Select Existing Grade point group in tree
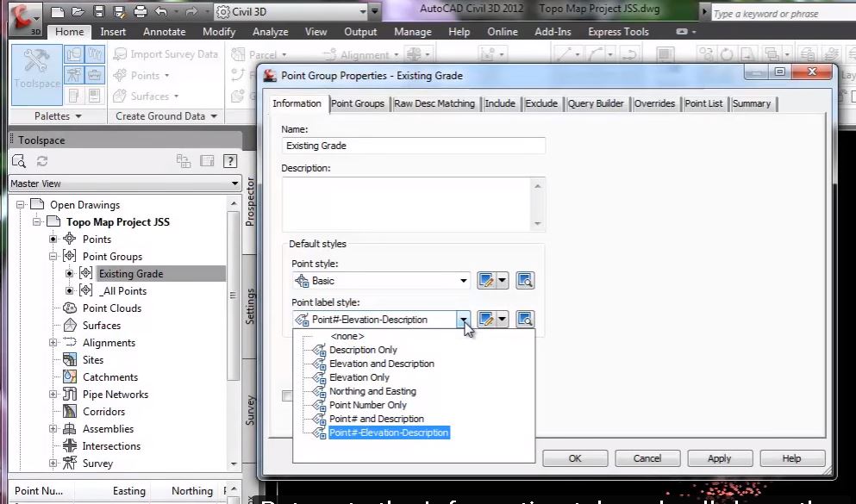 tap(131, 274)
